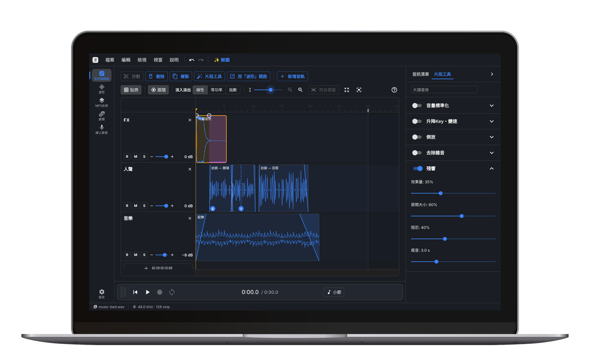Expand the 去除雜音 section chevron

[x=492, y=153]
